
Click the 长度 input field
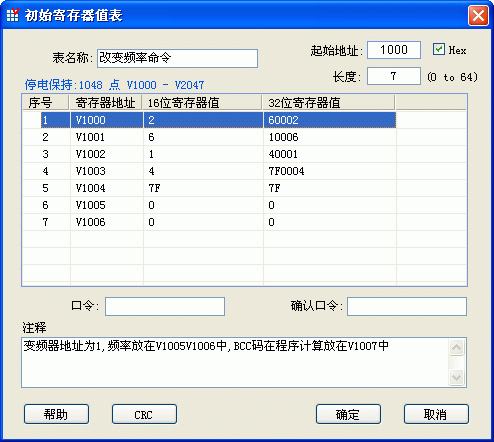pos(394,76)
